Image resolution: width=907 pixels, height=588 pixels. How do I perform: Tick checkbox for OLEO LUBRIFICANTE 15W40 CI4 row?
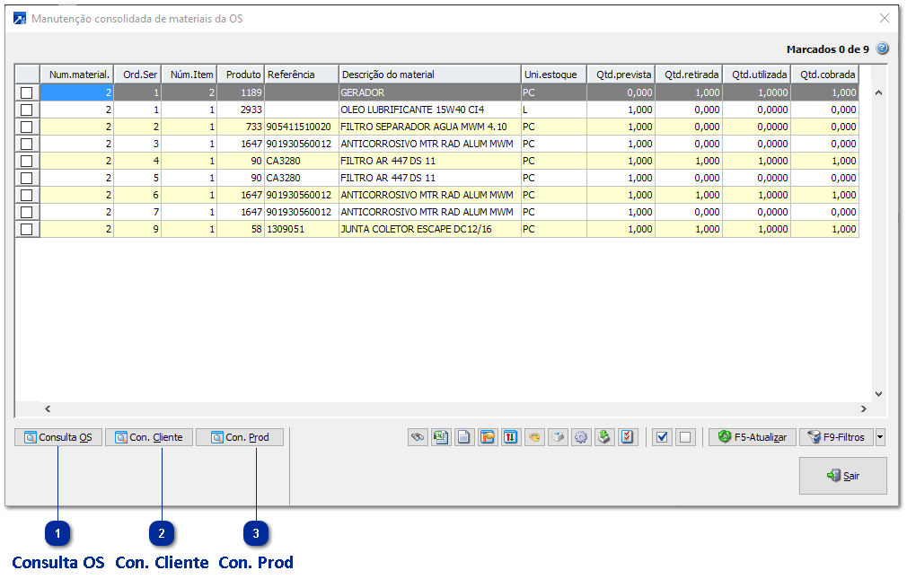(x=27, y=110)
